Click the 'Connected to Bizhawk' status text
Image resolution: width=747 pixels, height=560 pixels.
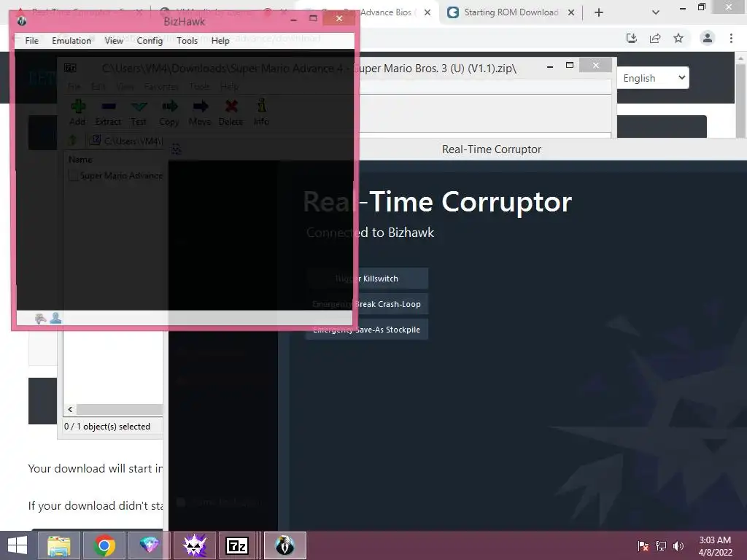(370, 233)
